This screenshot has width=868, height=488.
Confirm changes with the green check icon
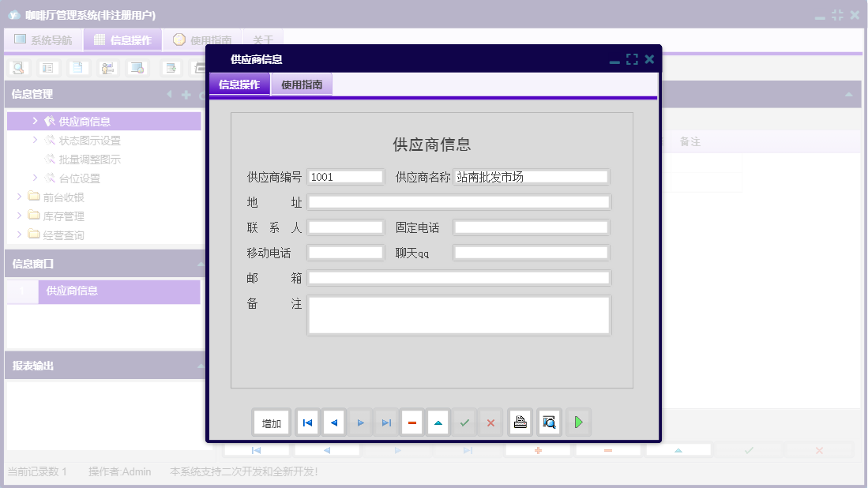464,422
